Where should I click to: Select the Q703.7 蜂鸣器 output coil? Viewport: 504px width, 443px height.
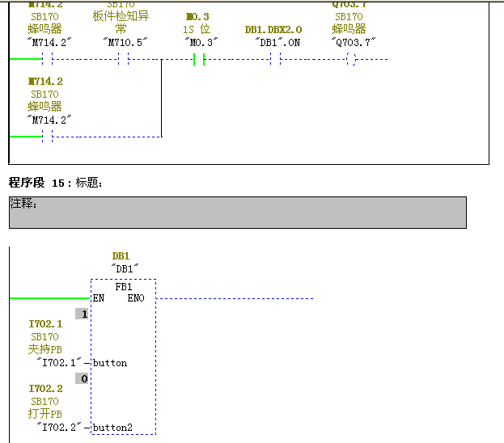pos(350,59)
